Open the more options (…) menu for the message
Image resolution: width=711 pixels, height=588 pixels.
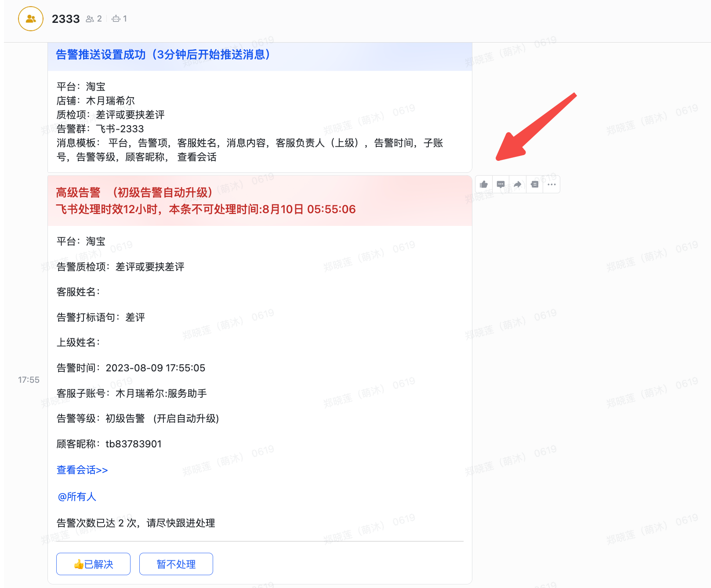(551, 185)
